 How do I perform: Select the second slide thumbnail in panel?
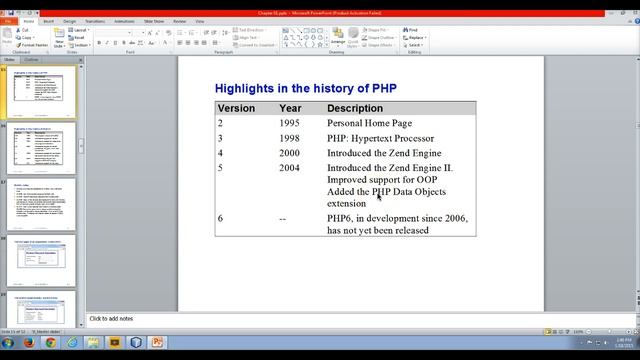point(41,148)
